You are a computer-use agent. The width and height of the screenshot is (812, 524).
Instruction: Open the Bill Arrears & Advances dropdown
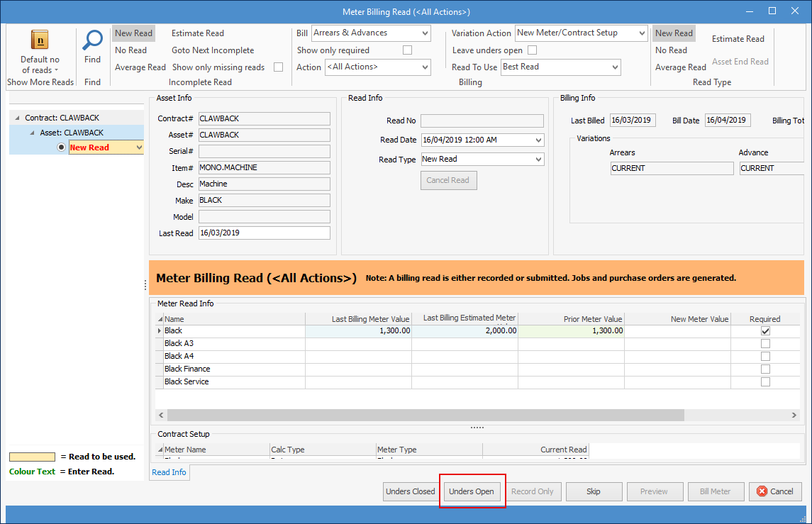(x=426, y=33)
